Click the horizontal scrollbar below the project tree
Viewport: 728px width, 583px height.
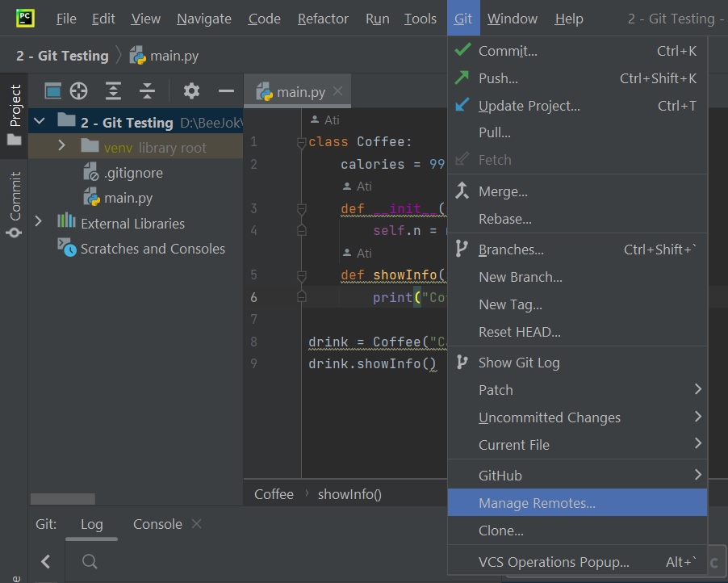(63, 498)
